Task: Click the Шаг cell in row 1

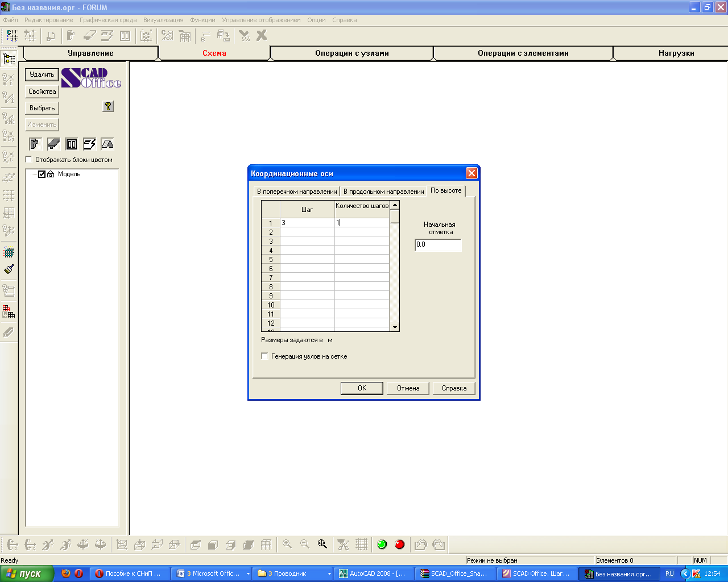Action: (x=307, y=223)
